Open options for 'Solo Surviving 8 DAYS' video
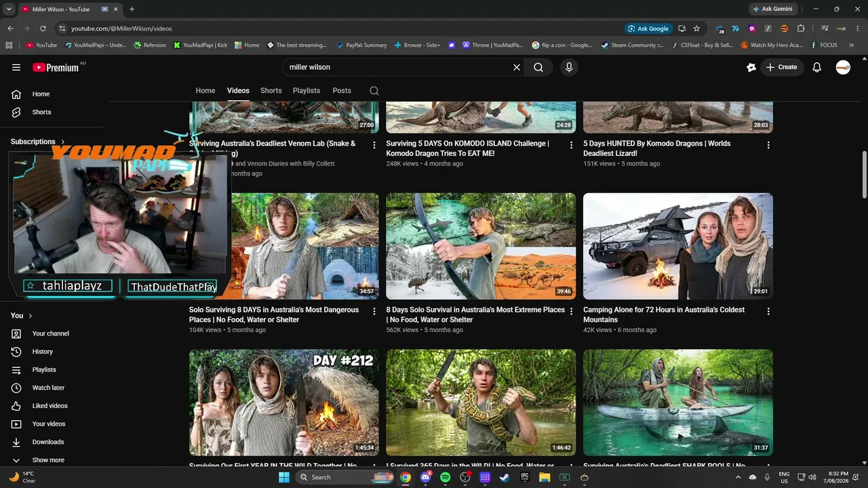This screenshot has width=868, height=488. (x=374, y=311)
